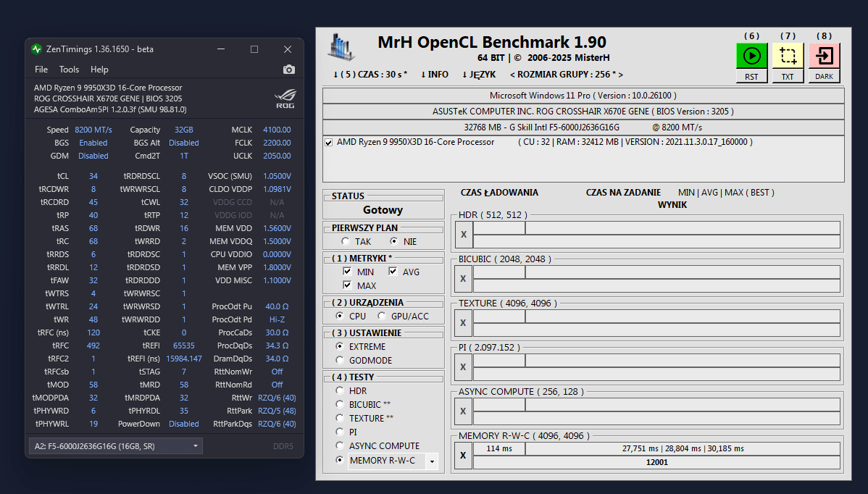Select the ASYNC COMPUTE test radio button
Screen dimensions: 868x494
pos(339,445)
